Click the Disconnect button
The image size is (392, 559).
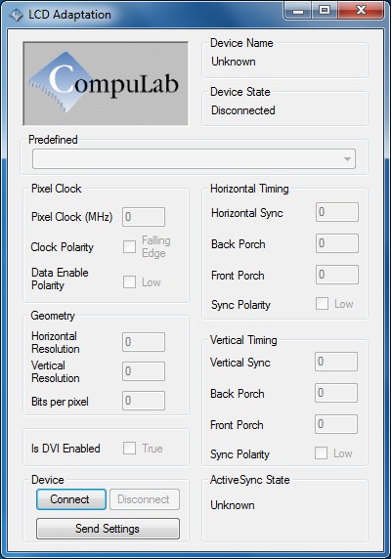(145, 499)
